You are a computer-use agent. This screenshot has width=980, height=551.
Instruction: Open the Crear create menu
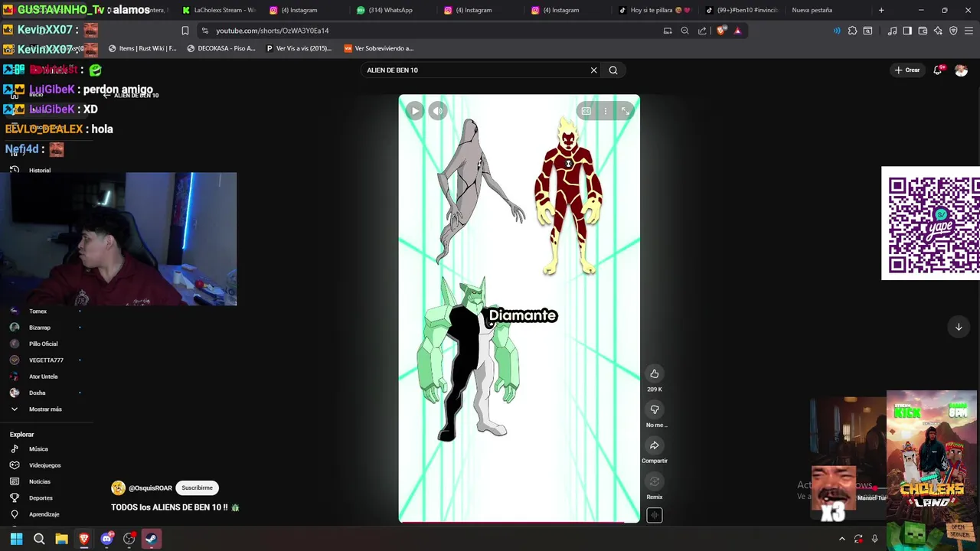coord(907,70)
